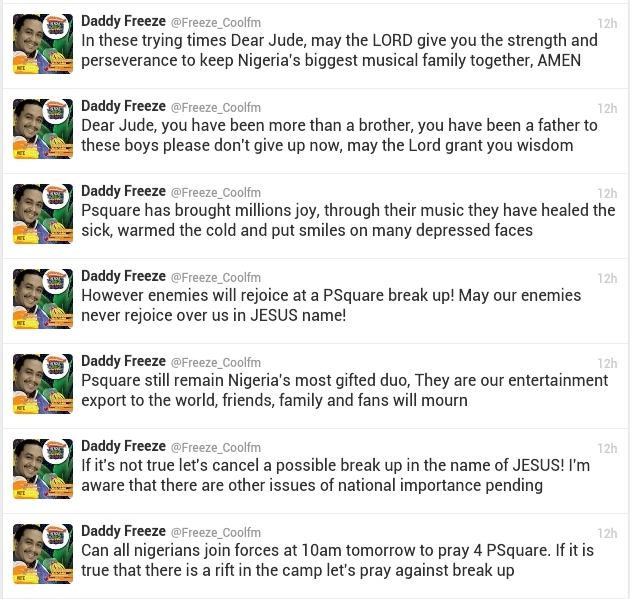Open Daddy Freeze name on the 'AMEN' tweet

(123, 21)
